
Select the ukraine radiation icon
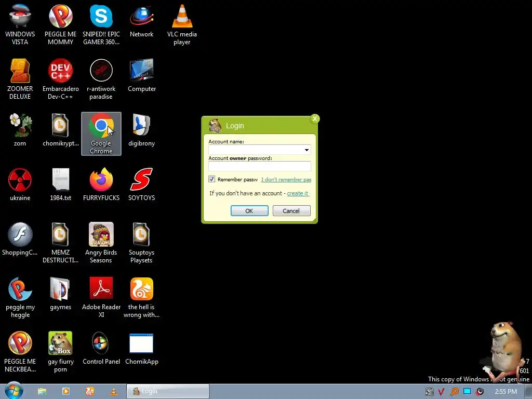(x=20, y=184)
